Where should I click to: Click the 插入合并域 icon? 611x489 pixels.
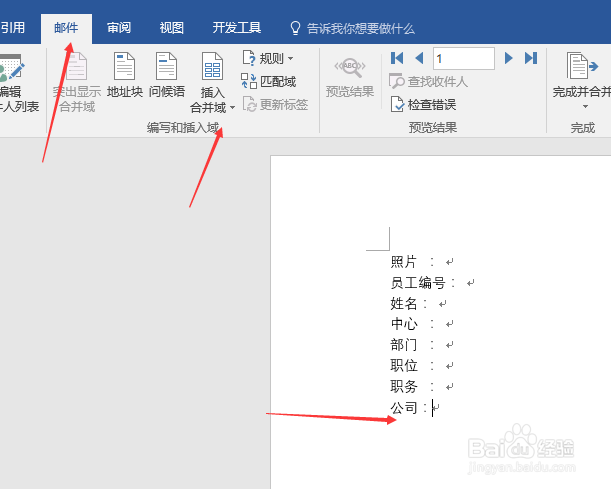[x=212, y=66]
